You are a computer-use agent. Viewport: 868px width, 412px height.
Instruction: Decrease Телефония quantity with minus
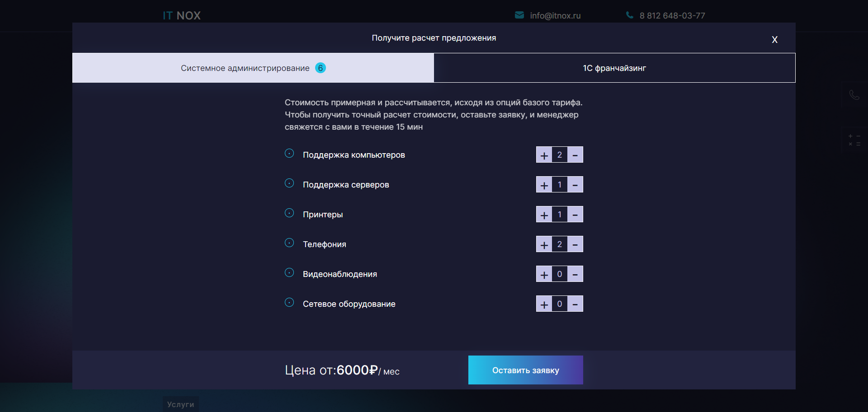[575, 244]
